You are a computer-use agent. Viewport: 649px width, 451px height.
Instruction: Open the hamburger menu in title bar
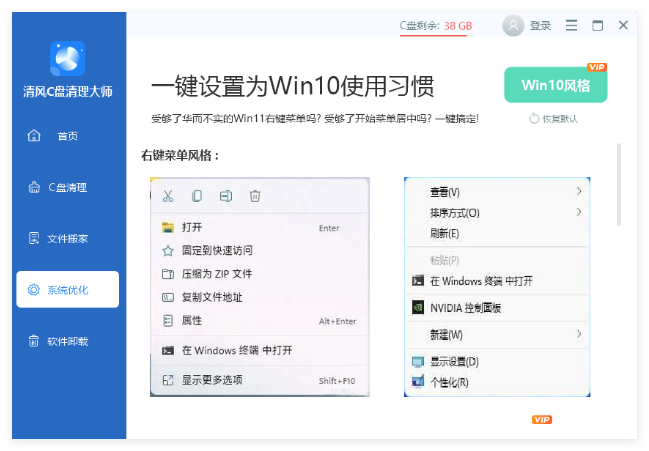click(572, 25)
